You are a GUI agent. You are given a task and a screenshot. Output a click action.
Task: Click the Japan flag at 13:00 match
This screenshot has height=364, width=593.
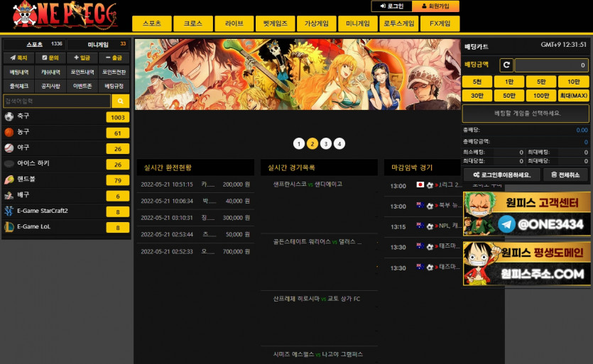click(420, 184)
